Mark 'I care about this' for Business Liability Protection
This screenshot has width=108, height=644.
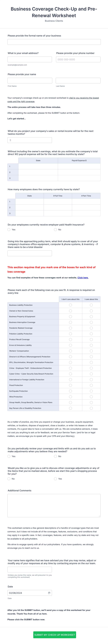[91, 305]
